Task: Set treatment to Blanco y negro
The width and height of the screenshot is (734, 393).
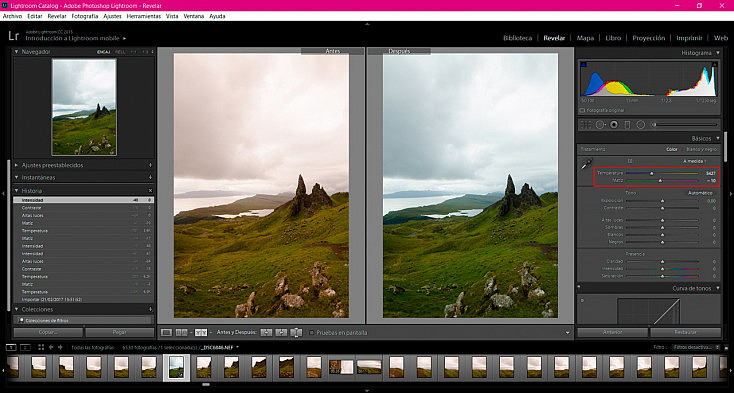Action: pos(701,150)
